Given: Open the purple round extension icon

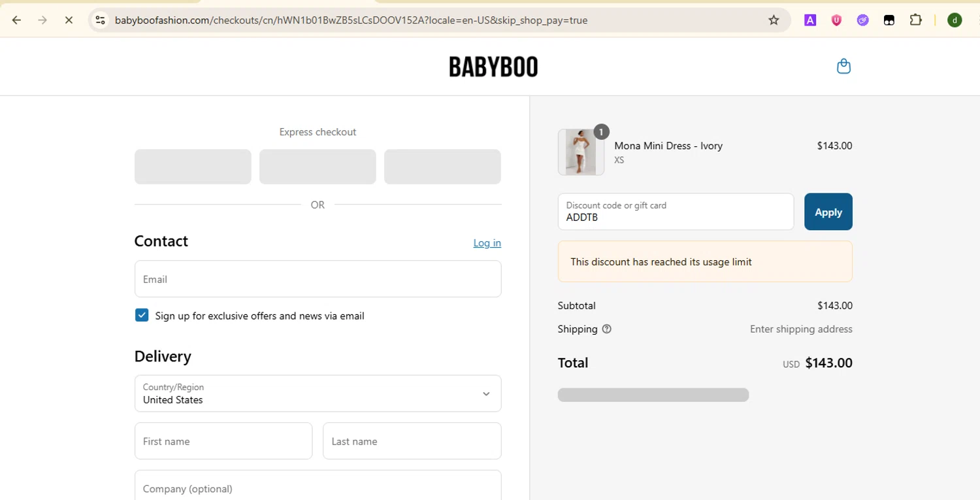Looking at the screenshot, I should [x=862, y=20].
